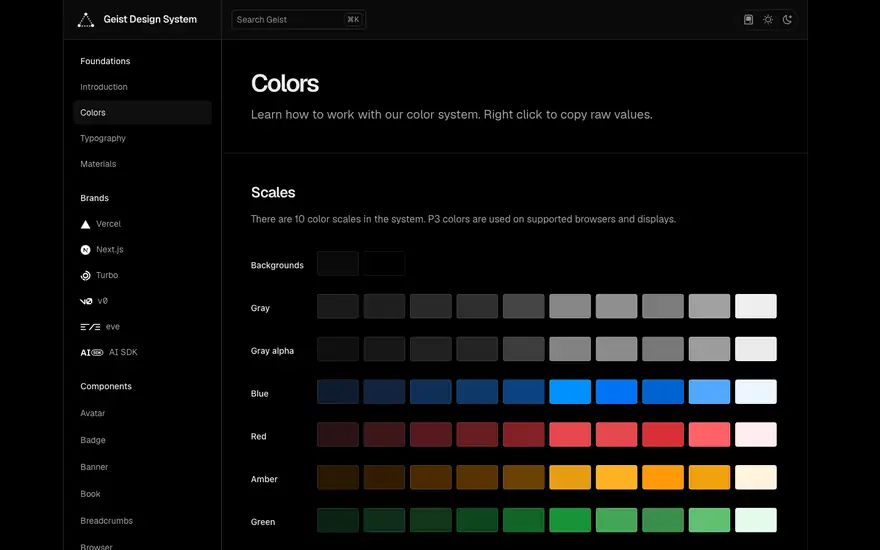Select the lightest Gray swatch

pos(756,306)
